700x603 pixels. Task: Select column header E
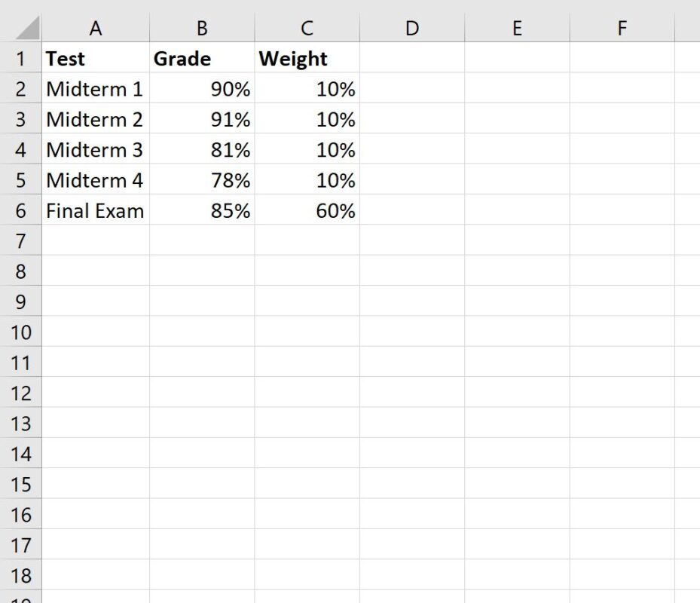[x=517, y=28]
